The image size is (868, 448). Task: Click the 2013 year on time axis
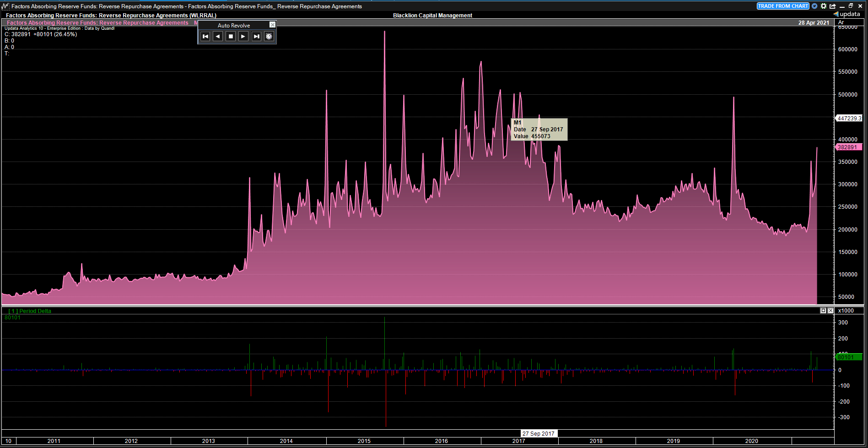tap(209, 441)
